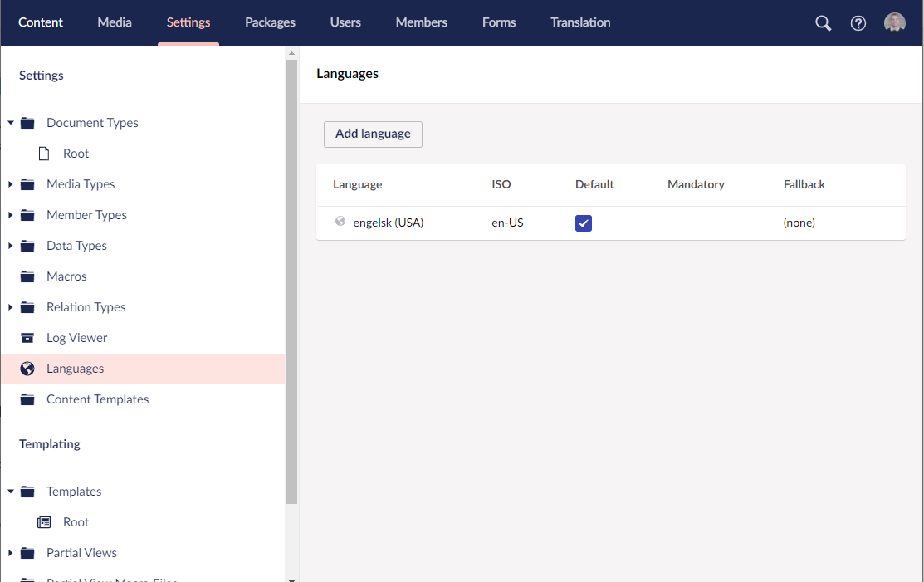This screenshot has height=582, width=924.
Task: Open the Translation section
Action: click(x=580, y=22)
